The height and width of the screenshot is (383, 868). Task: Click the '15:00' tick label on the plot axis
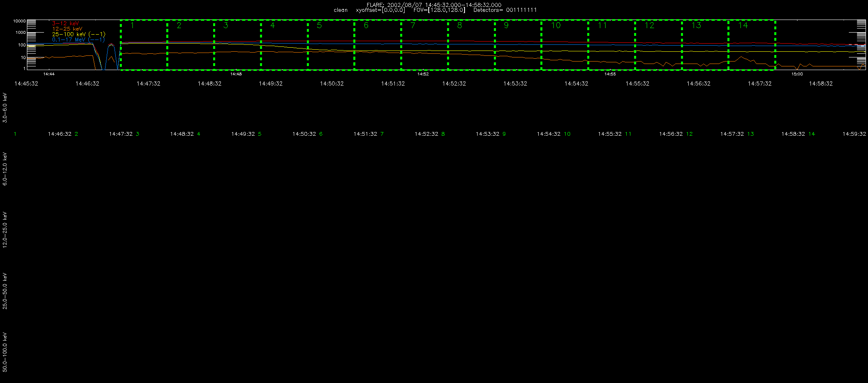tap(797, 74)
